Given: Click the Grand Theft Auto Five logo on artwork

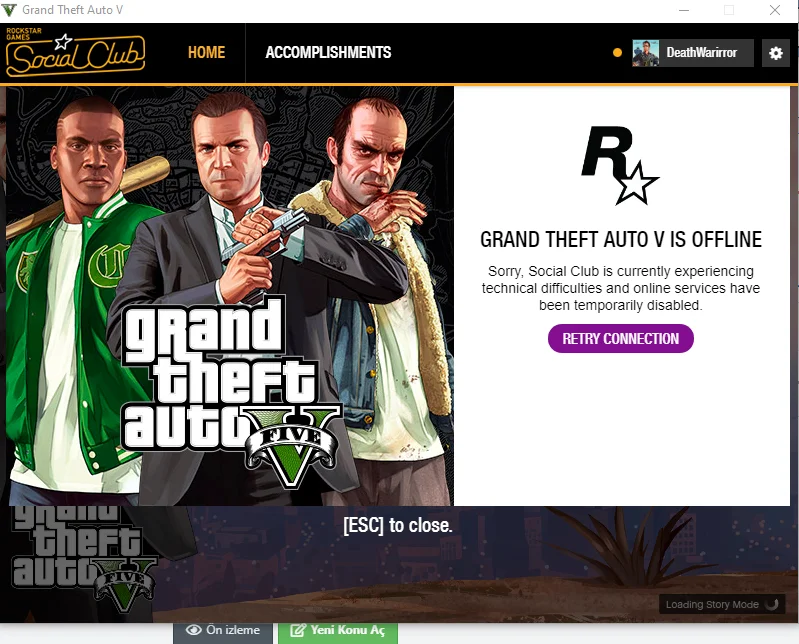Looking at the screenshot, I should [230, 391].
